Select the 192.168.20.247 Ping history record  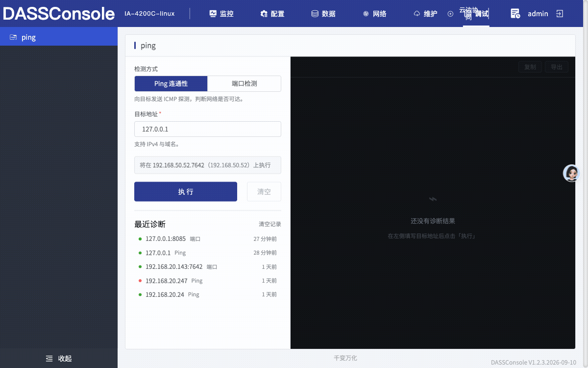208,281
